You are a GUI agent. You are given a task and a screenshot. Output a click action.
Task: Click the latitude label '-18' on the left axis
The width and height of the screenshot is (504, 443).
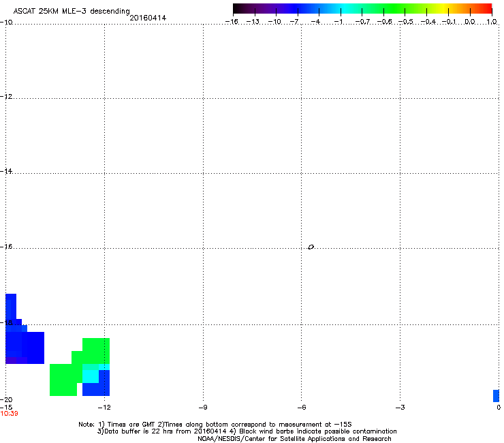click(6, 322)
